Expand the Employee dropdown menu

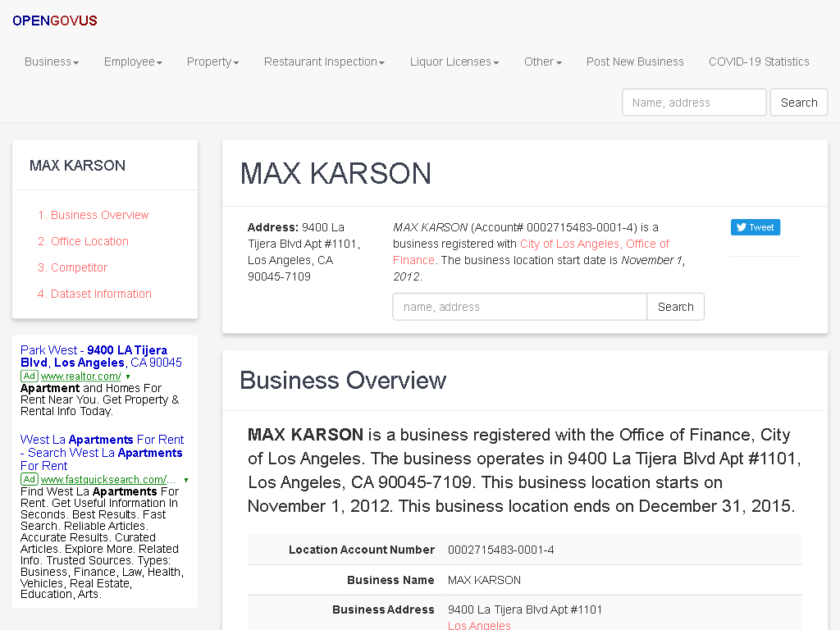coord(133,62)
